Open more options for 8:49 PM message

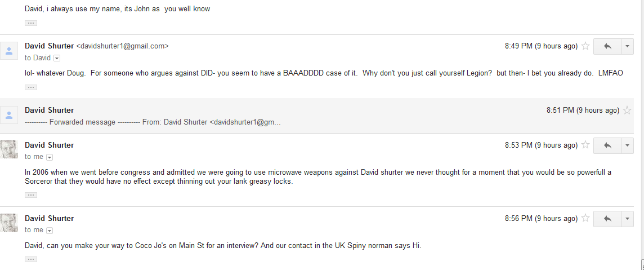627,46
